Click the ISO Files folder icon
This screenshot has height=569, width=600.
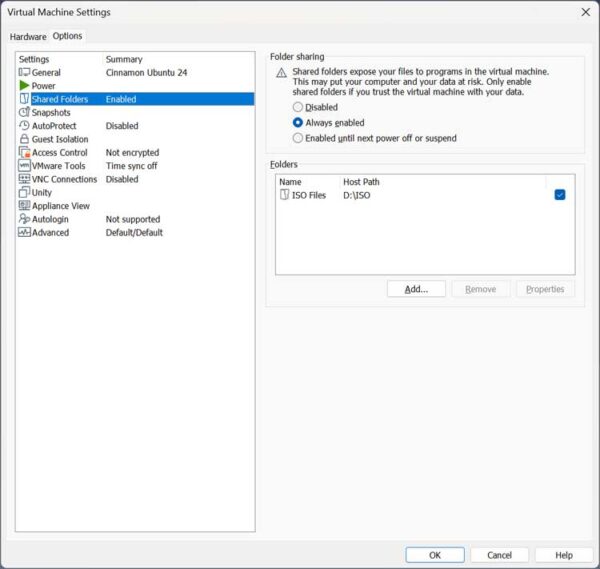284,195
